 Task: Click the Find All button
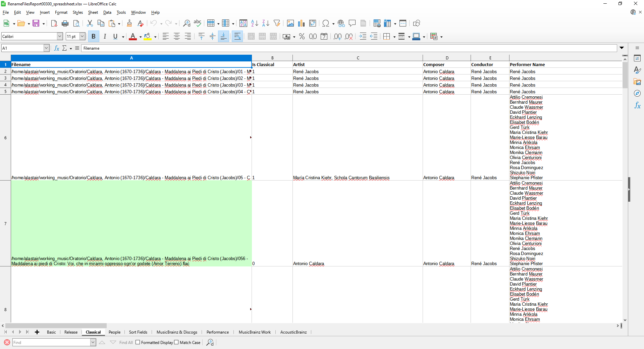pos(126,343)
